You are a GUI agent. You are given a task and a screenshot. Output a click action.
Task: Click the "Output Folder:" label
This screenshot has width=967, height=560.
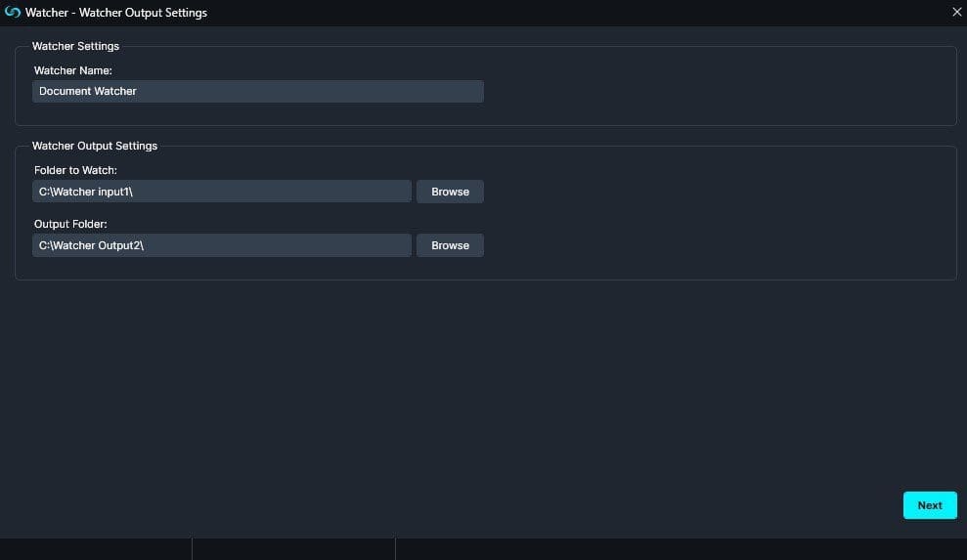click(70, 224)
